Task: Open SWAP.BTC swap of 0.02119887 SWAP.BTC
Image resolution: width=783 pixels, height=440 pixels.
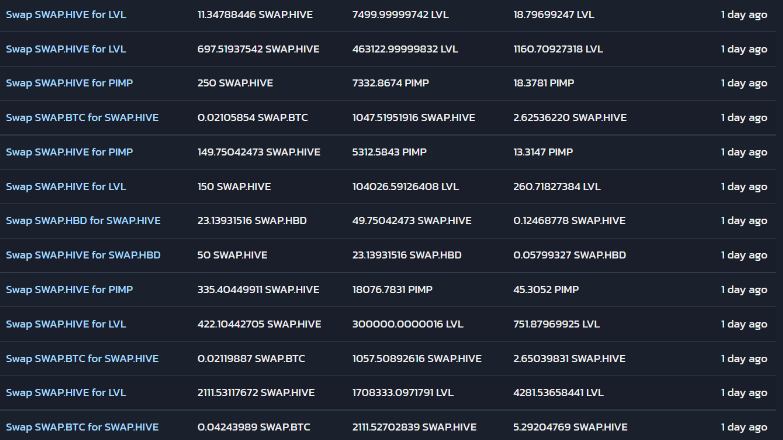Action: [82, 358]
